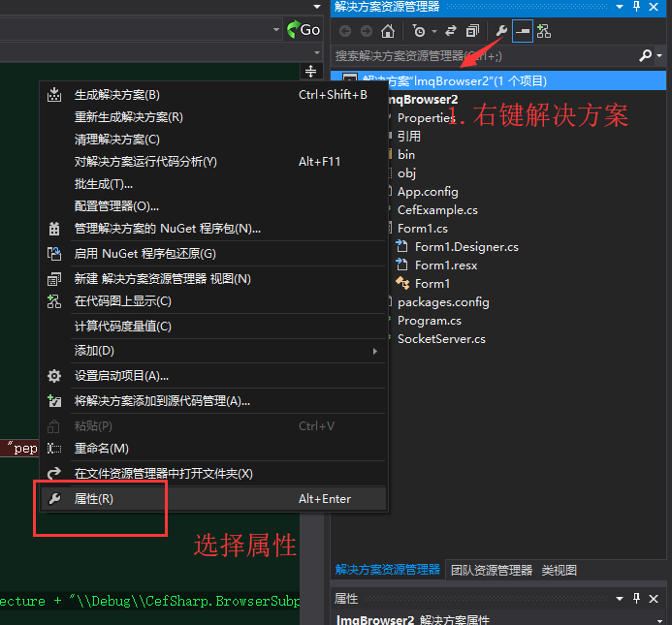Select the ImqBrowser2 project node

tap(422, 100)
